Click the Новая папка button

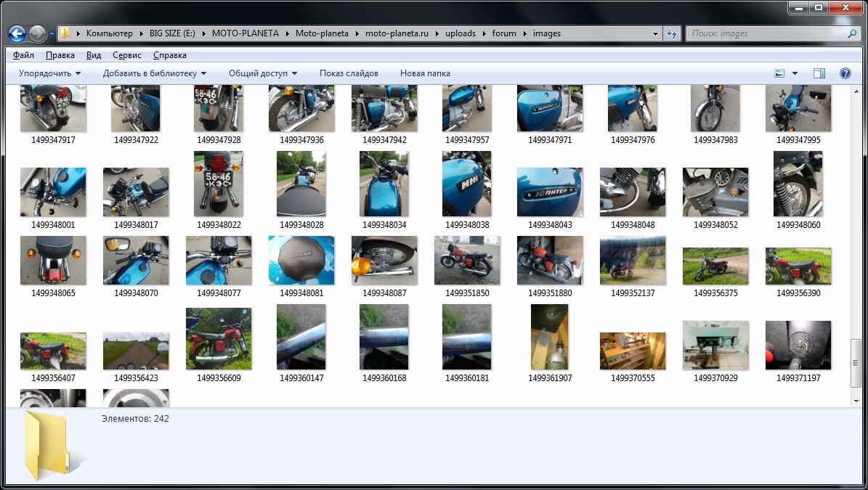pyautogui.click(x=425, y=73)
